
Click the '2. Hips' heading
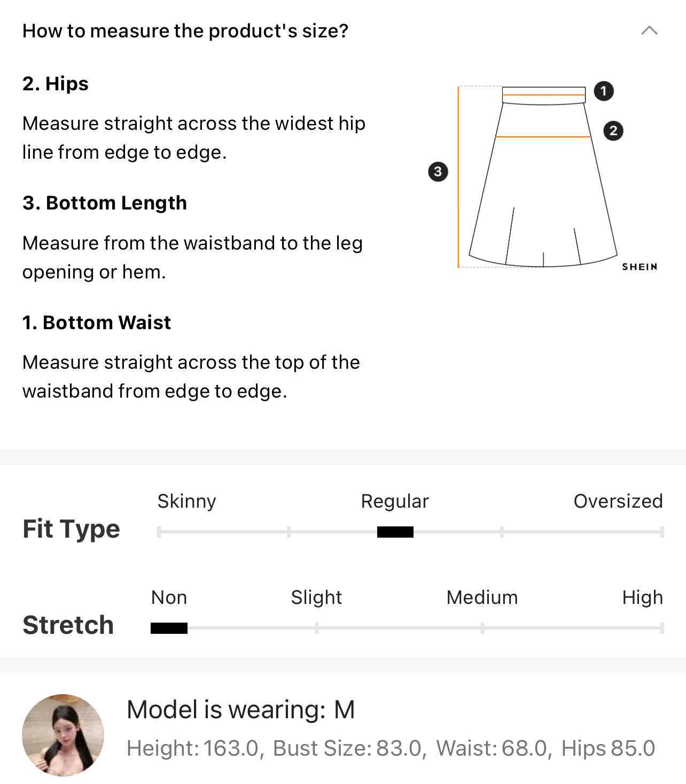56,84
